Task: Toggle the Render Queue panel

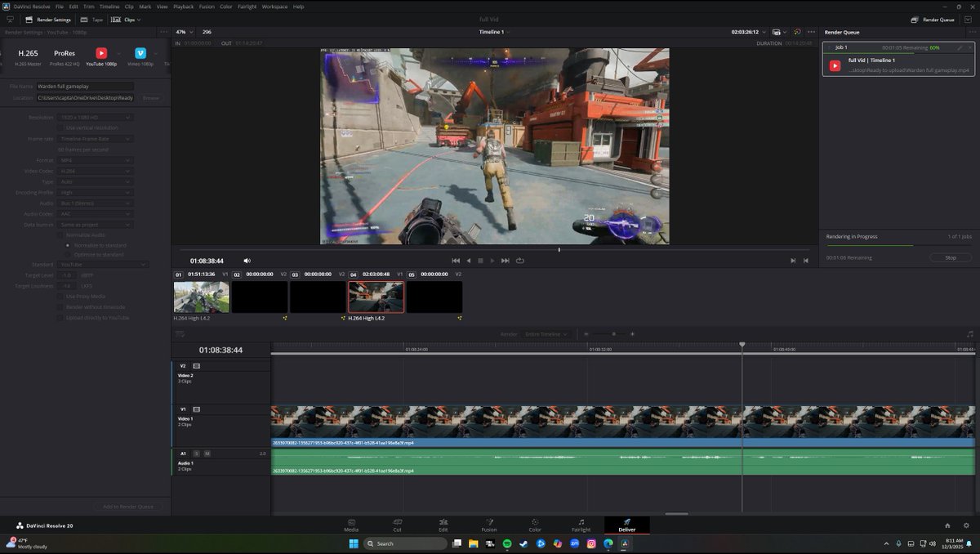Action: click(x=933, y=20)
